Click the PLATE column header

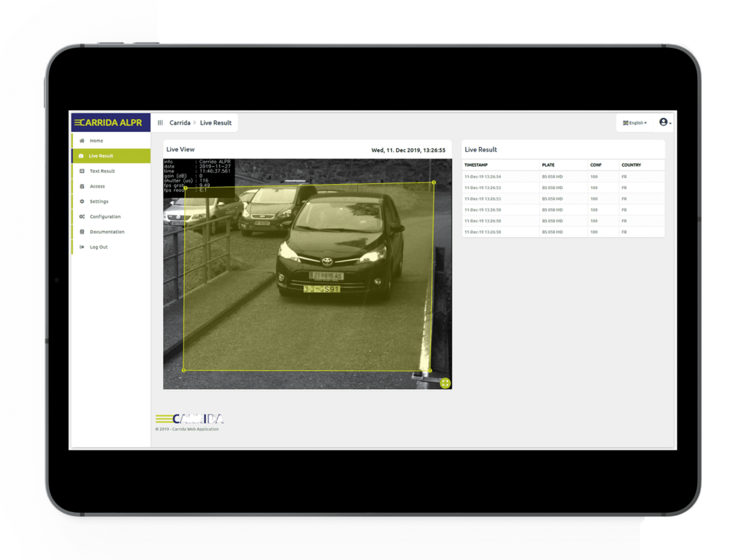[x=548, y=165]
